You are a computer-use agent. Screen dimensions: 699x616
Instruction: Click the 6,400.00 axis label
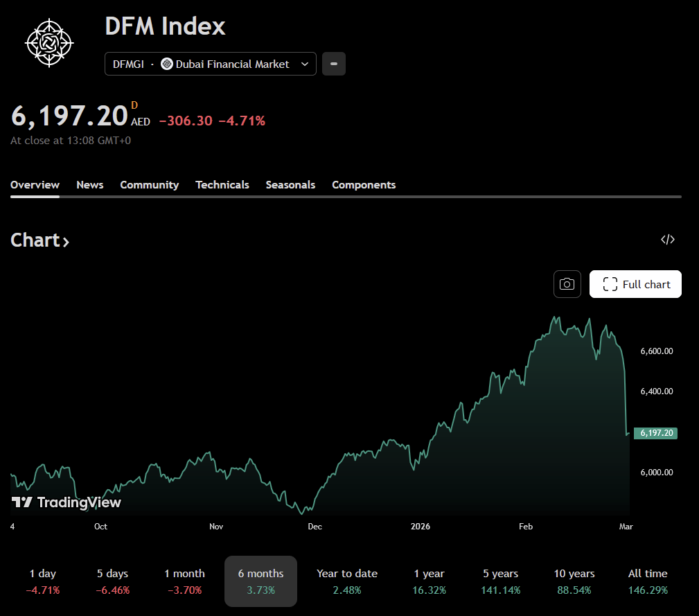click(657, 391)
